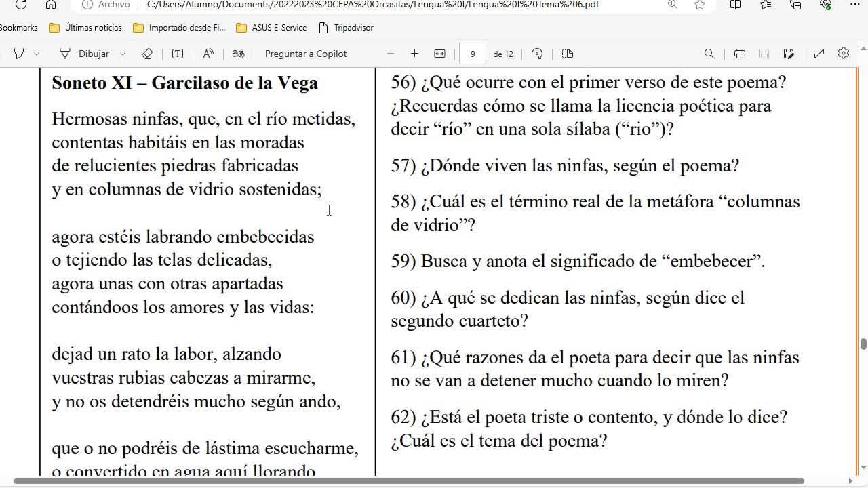The width and height of the screenshot is (868, 488).
Task: Click question 60 starting '¿A qué se dedican'
Action: [568, 309]
